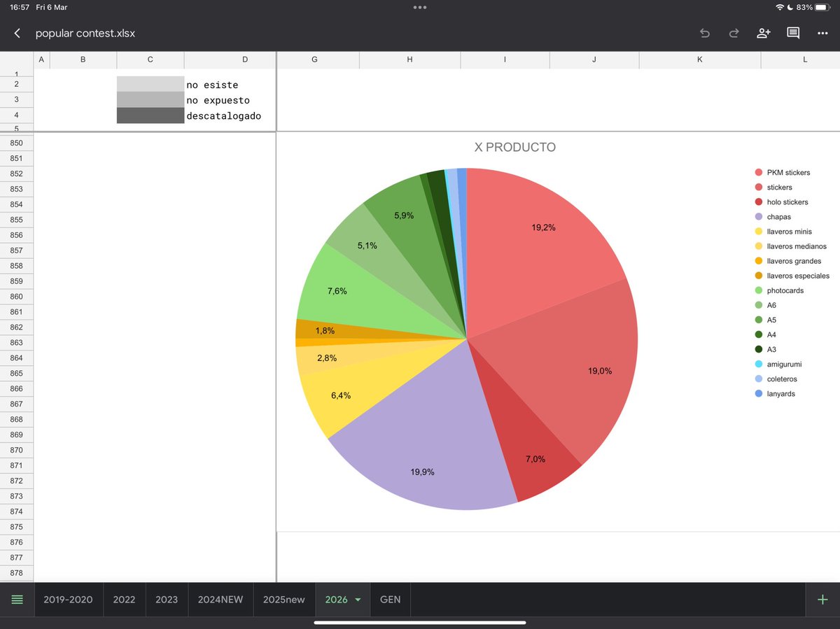Select row 878 header

(17, 573)
